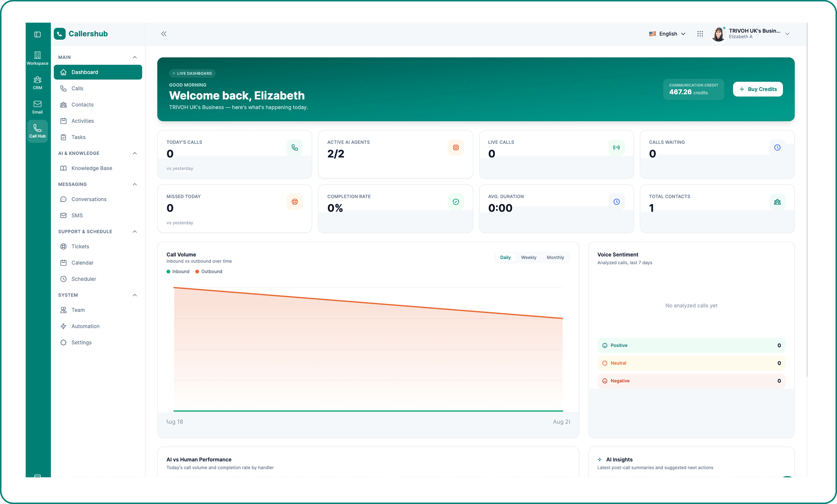Collapse the MESSAGING section
Screen dimensions: 837x504
click(134, 184)
